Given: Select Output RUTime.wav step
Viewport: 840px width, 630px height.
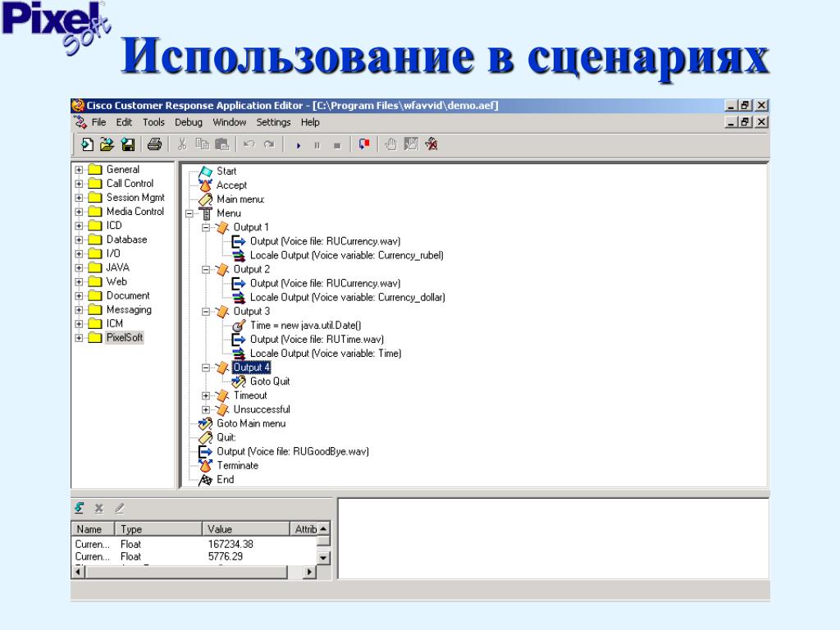Looking at the screenshot, I should (x=317, y=340).
